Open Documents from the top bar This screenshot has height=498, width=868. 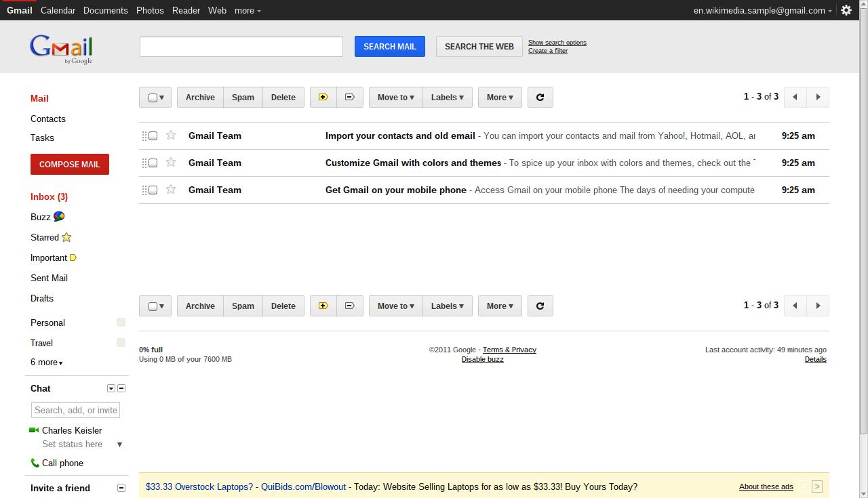106,10
